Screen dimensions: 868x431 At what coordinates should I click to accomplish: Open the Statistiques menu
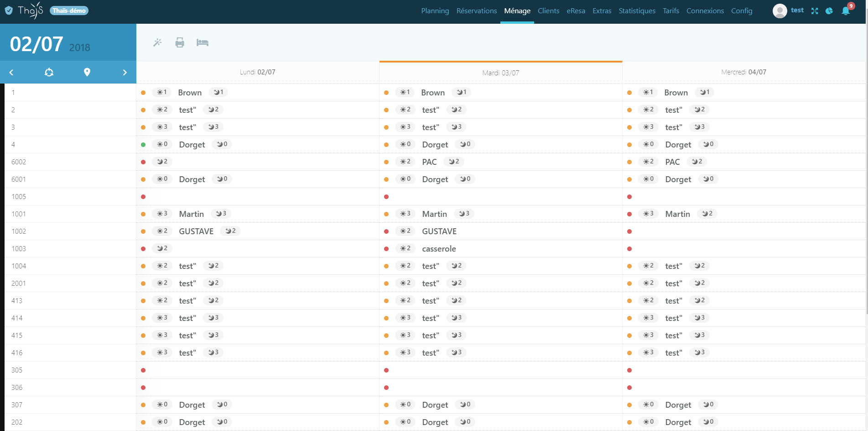(637, 11)
